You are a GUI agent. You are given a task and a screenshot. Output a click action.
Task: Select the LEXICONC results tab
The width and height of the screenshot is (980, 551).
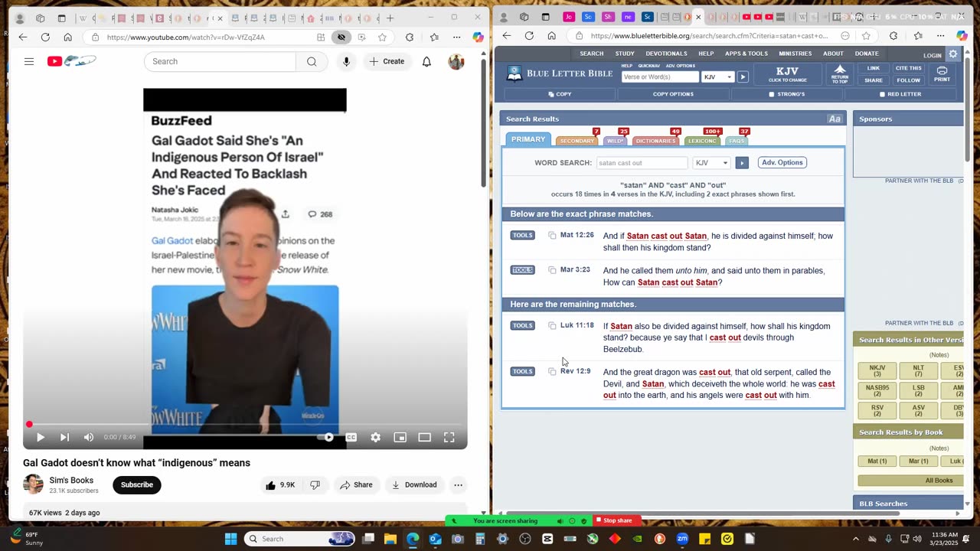pos(702,141)
